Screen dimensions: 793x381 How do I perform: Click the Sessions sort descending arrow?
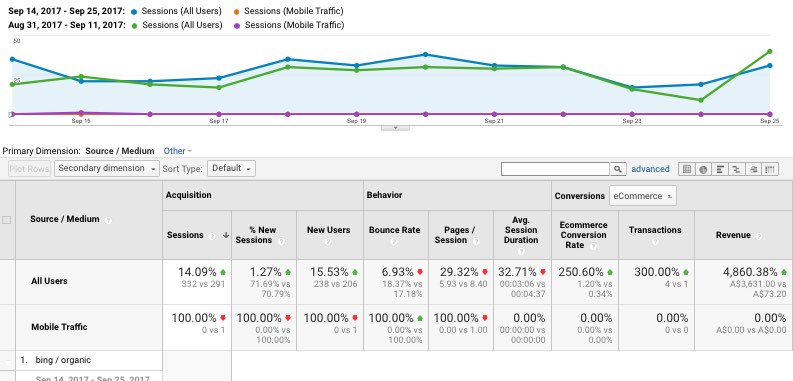click(226, 235)
